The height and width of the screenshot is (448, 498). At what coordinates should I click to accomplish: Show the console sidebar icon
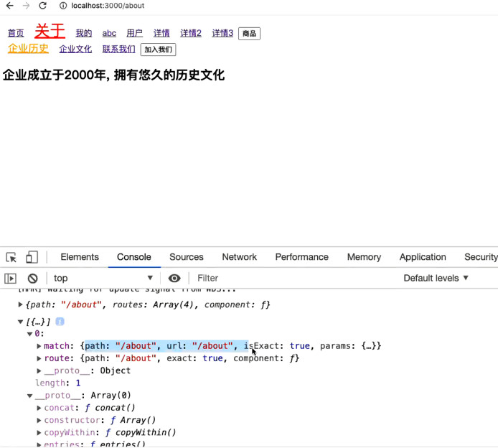[x=10, y=279]
